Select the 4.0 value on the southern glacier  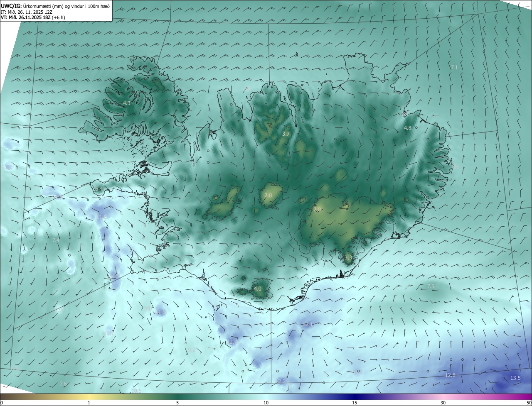coord(258,289)
